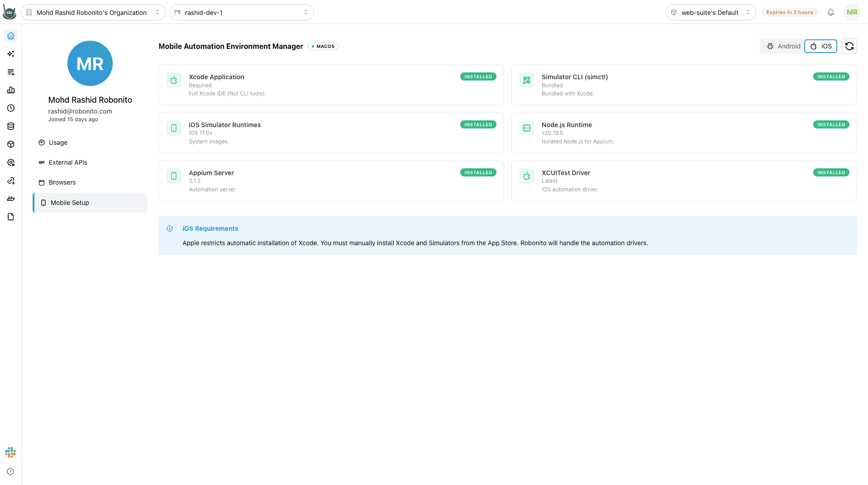
Task: Open the MR user avatar menu
Action: [852, 12]
